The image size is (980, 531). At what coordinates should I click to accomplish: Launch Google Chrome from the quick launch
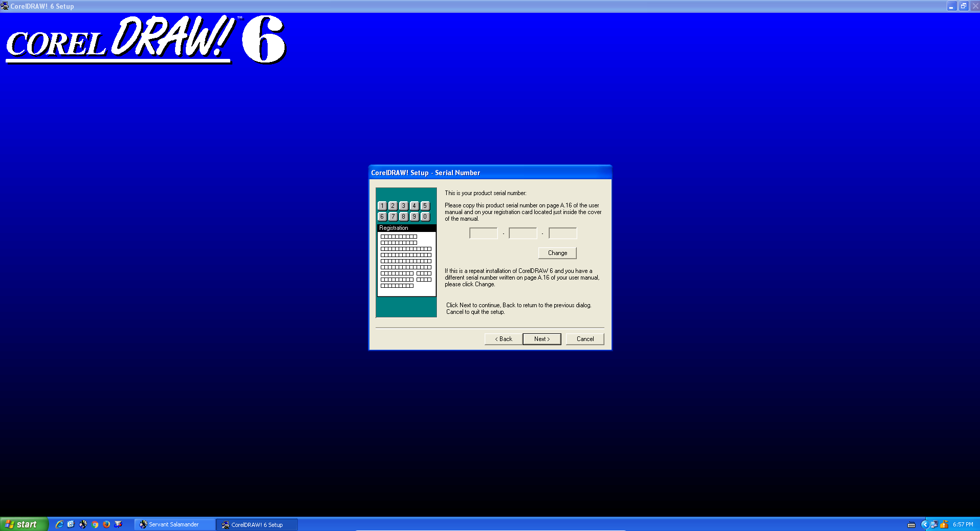click(x=95, y=524)
